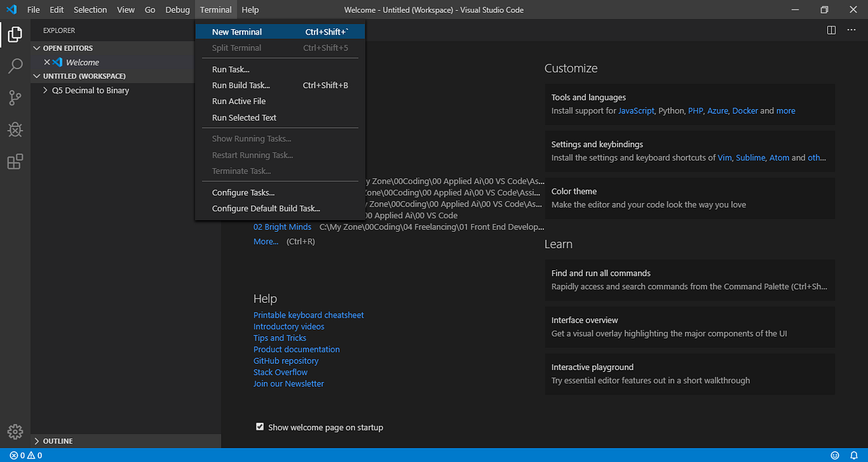Open the 02 Bright Minds recent folder link
The width and height of the screenshot is (868, 462).
[x=282, y=227]
